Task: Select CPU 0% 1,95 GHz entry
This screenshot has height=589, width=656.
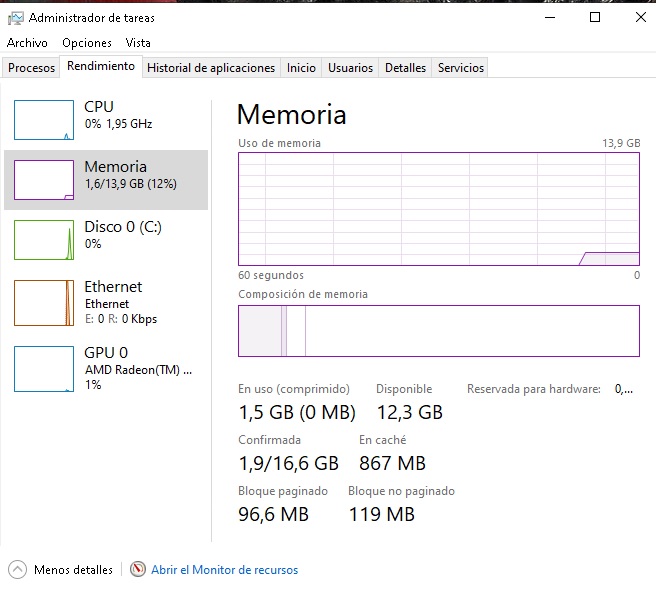Action: click(106, 120)
